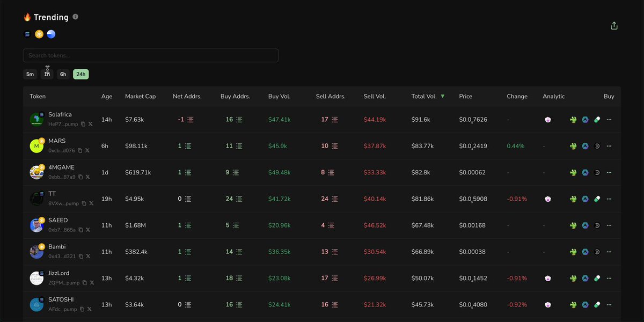644x322 pixels.
Task: Click the share/export icon at top right
Action: [x=614, y=26]
